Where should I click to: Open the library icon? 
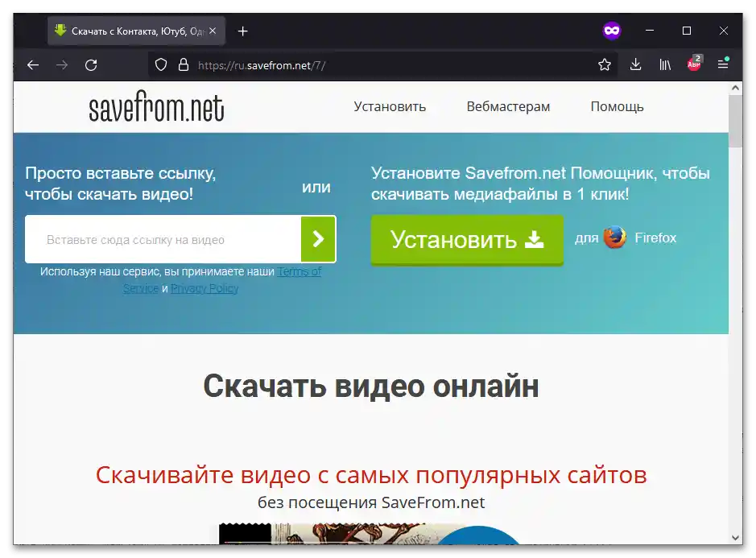click(665, 64)
